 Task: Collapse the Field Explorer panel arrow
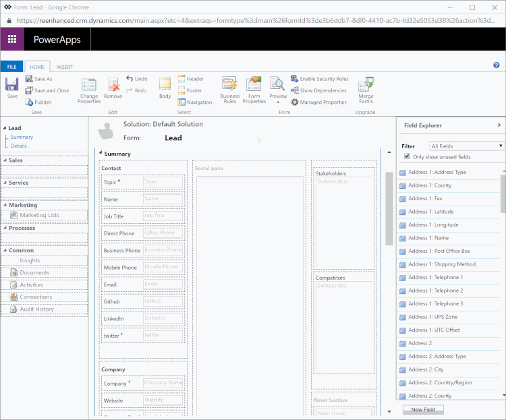point(499,125)
